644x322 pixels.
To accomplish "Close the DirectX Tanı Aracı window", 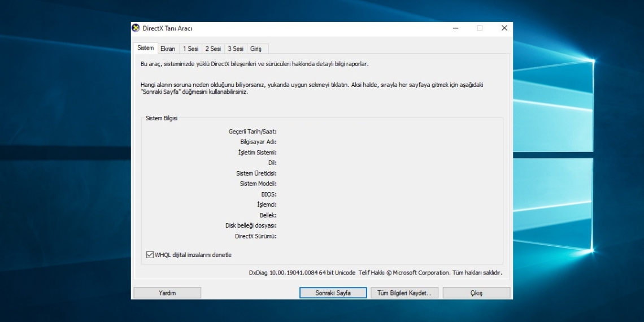I will pyautogui.click(x=504, y=28).
